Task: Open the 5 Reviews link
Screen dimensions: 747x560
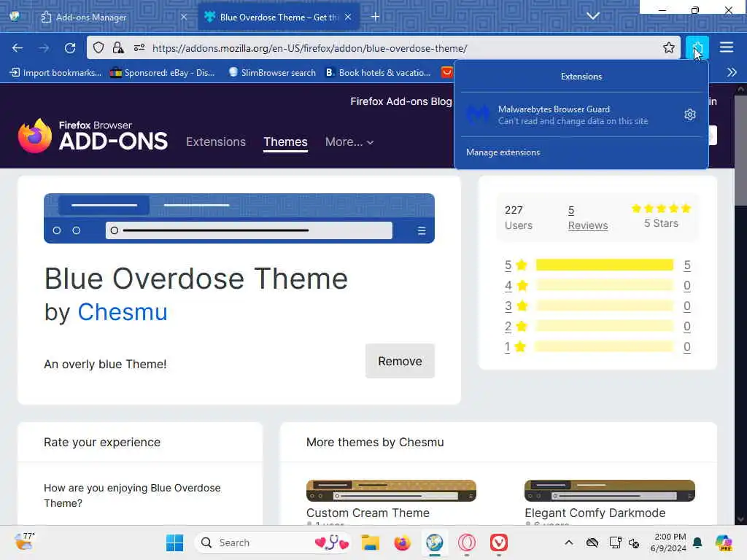Action: pyautogui.click(x=587, y=217)
